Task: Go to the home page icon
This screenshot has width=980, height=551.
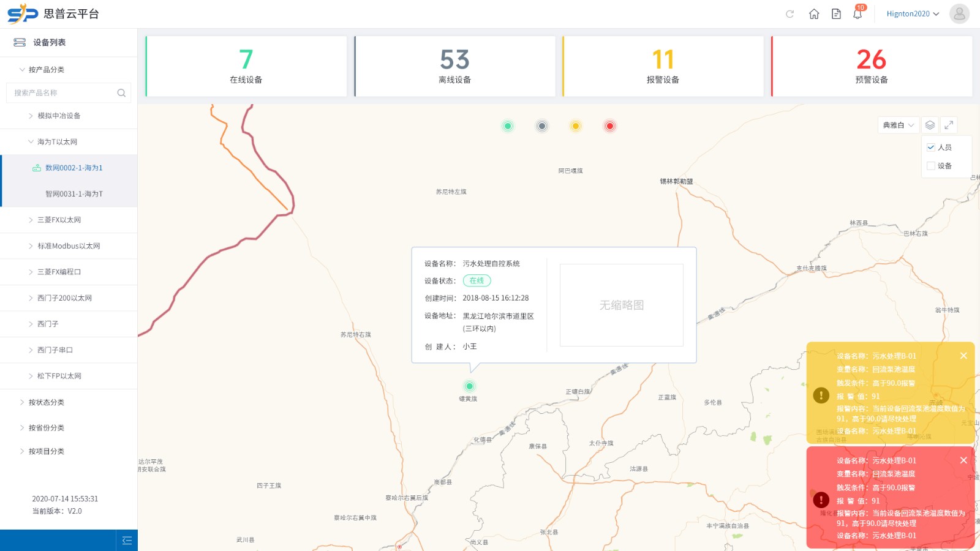Action: coord(813,14)
